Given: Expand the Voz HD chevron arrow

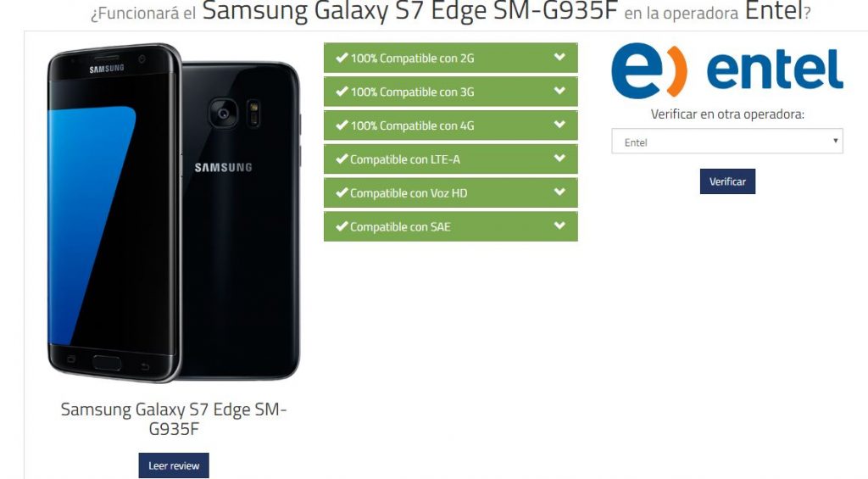Looking at the screenshot, I should [559, 192].
